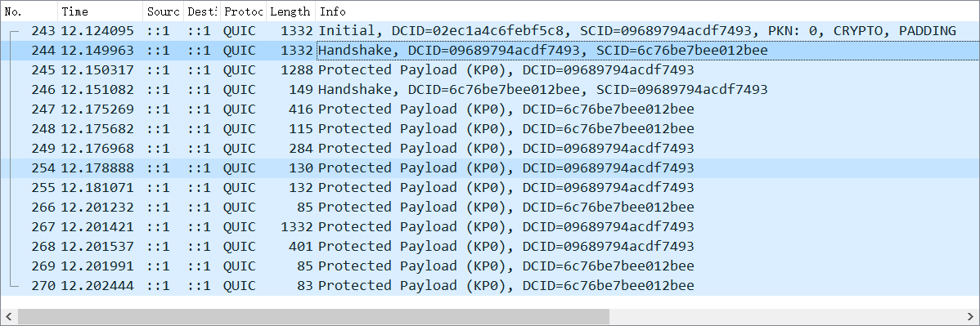Viewport: 980px width, 326px height.
Task: Sort packets by the Time column header
Action: 101,11
